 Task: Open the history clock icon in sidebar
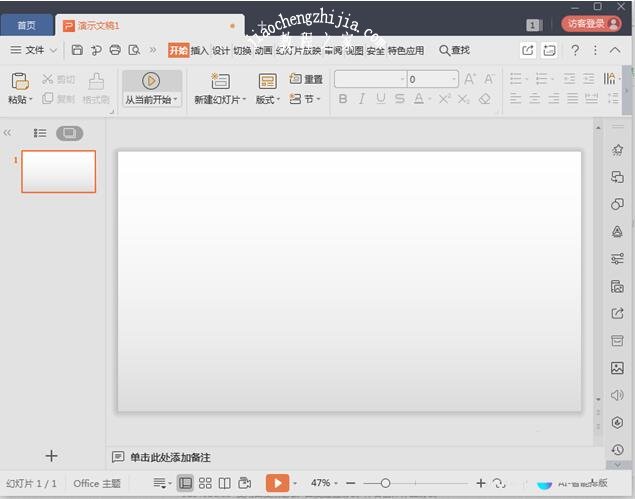click(617, 450)
